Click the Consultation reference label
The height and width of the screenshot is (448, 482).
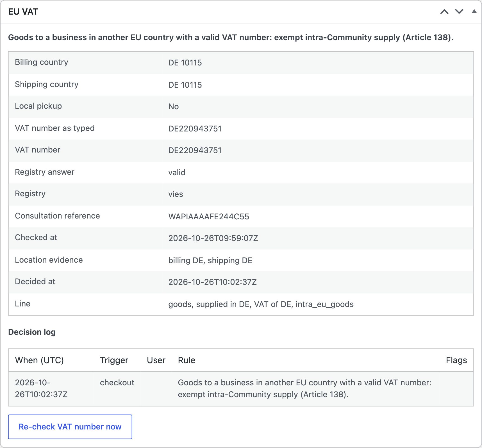coord(57,216)
